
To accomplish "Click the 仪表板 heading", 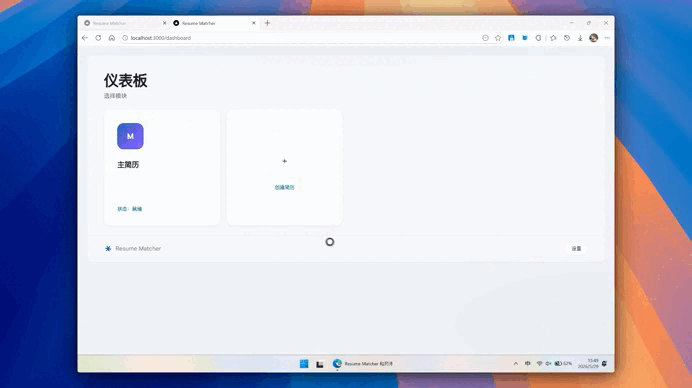I will click(x=126, y=81).
